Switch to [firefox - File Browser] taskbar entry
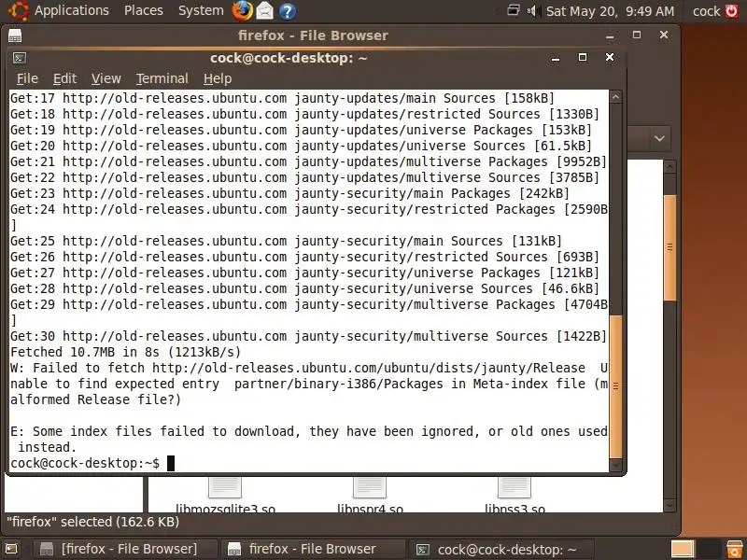 pos(125,549)
